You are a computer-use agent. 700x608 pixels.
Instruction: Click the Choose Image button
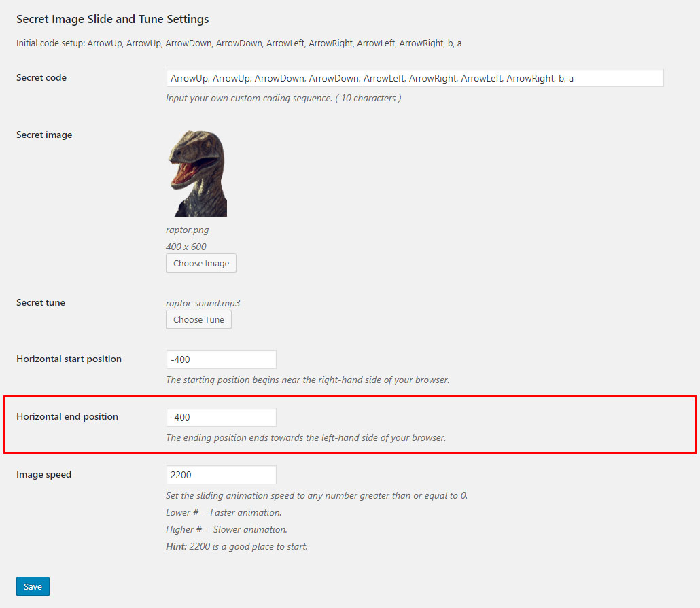tap(201, 264)
